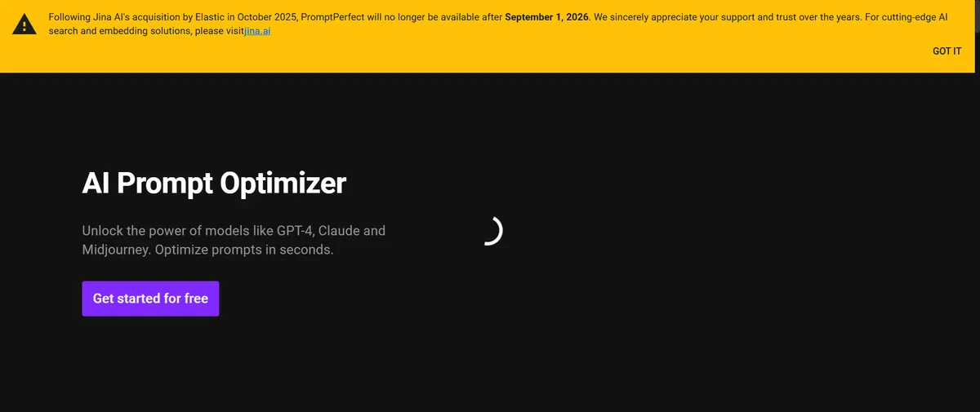Click the Get started for free button
This screenshot has width=980, height=412.
tap(150, 299)
